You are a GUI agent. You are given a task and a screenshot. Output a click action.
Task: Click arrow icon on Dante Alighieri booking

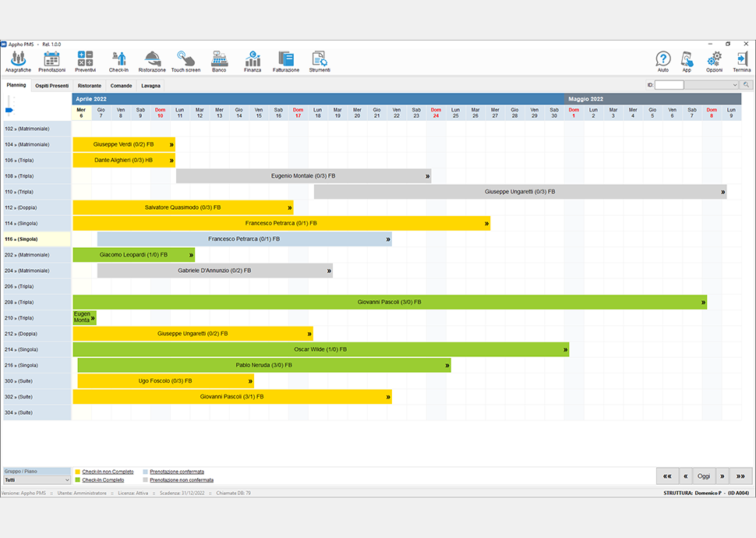click(x=171, y=160)
